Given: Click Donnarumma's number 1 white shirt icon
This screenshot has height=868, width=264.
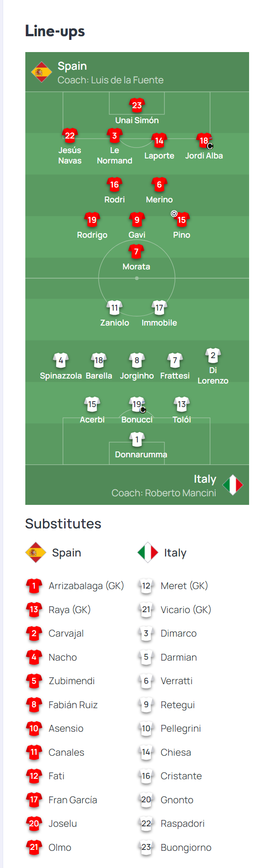Looking at the screenshot, I should click(x=137, y=439).
